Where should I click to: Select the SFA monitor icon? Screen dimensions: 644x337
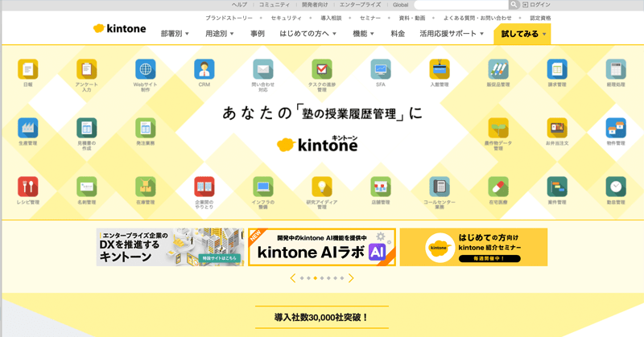[x=380, y=69]
